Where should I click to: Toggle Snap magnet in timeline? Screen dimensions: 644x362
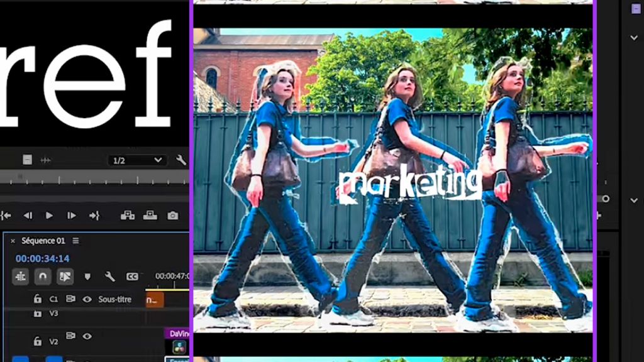[42, 276]
